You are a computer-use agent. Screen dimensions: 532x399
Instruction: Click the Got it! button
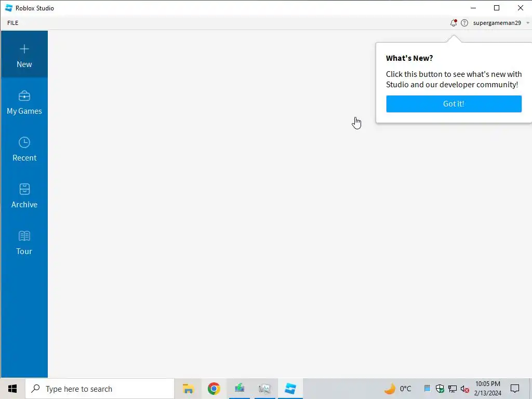pos(454,104)
